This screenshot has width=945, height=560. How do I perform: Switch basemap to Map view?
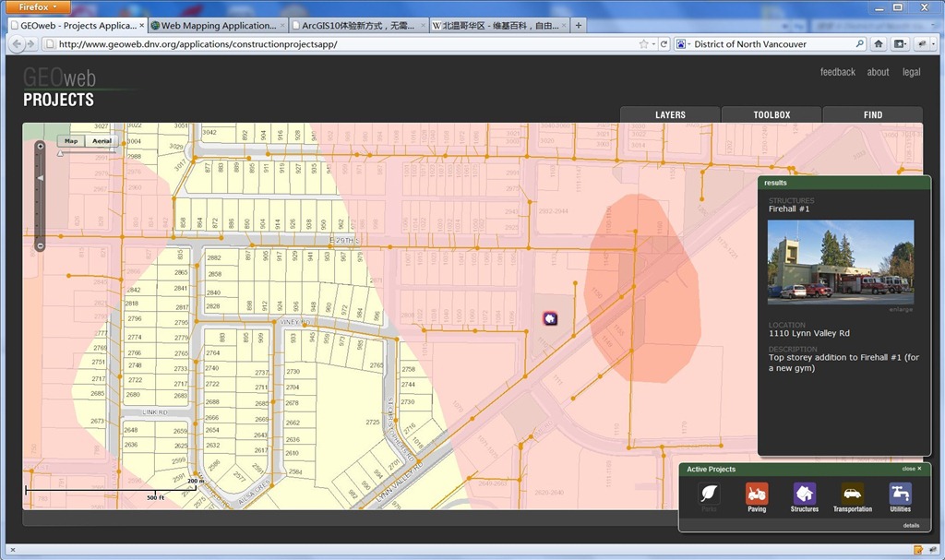[x=71, y=141]
